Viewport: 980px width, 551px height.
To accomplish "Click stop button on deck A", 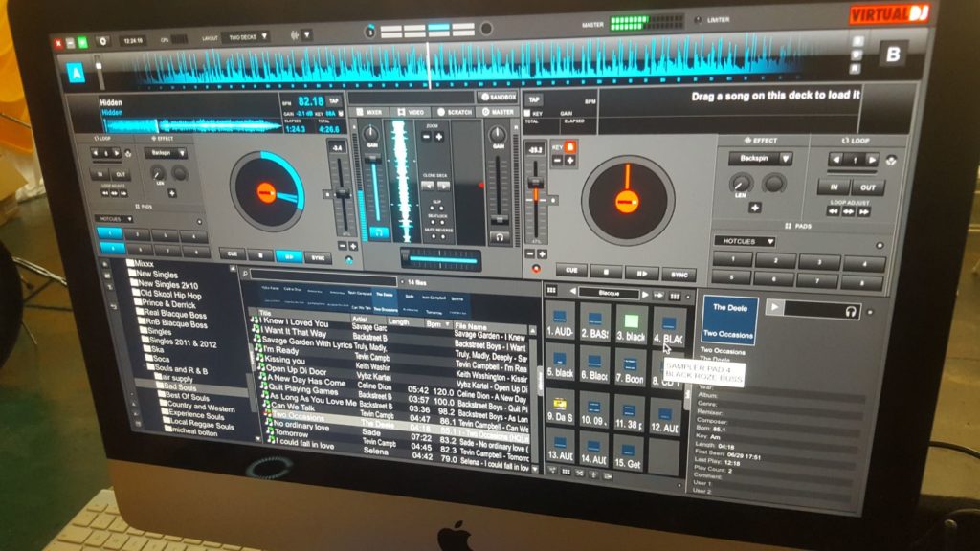I will 260,254.
